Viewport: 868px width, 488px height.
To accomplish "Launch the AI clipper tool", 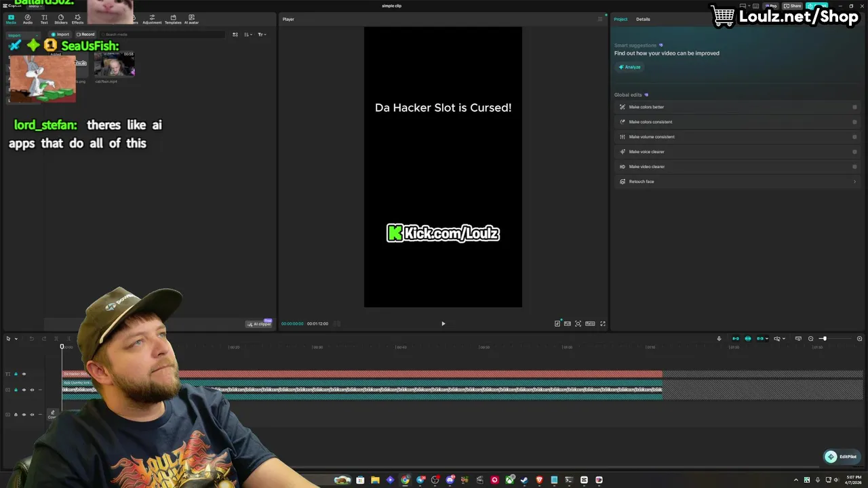I will click(x=259, y=324).
